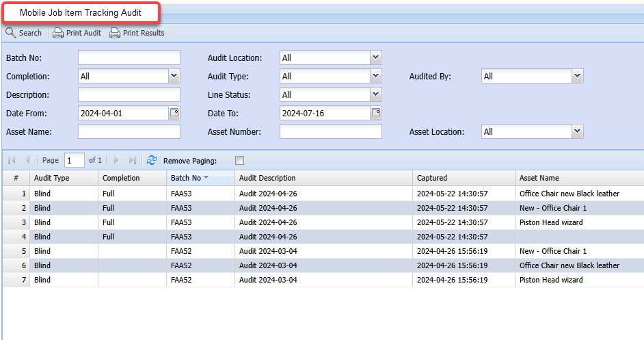Expand the Audited By dropdown
644x340 pixels.
(x=577, y=76)
